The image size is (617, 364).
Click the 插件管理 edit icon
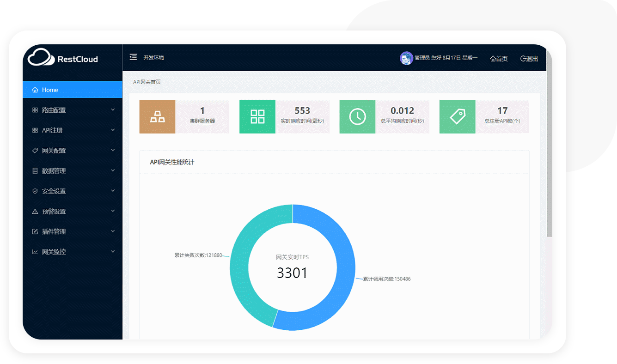point(35,232)
